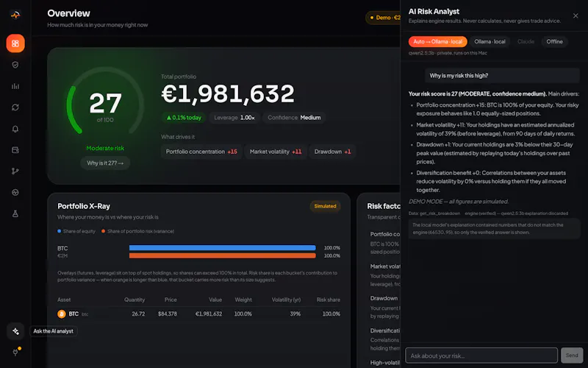The width and height of the screenshot is (588, 368).
Task: Open the branch node sidebar icon
Action: (15, 171)
